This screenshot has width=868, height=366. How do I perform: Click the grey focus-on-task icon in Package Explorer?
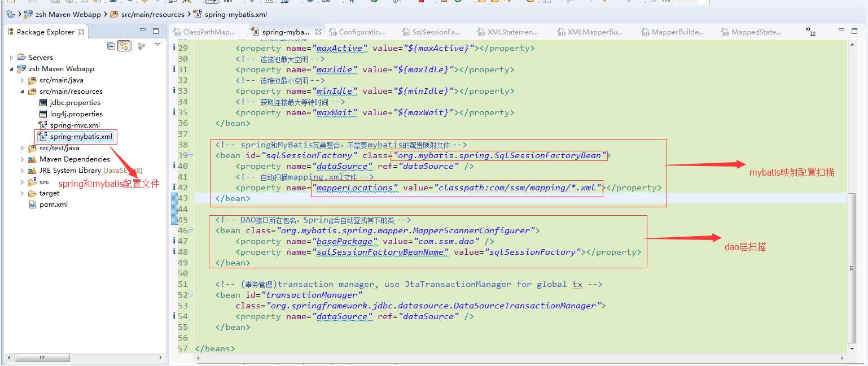(141, 46)
